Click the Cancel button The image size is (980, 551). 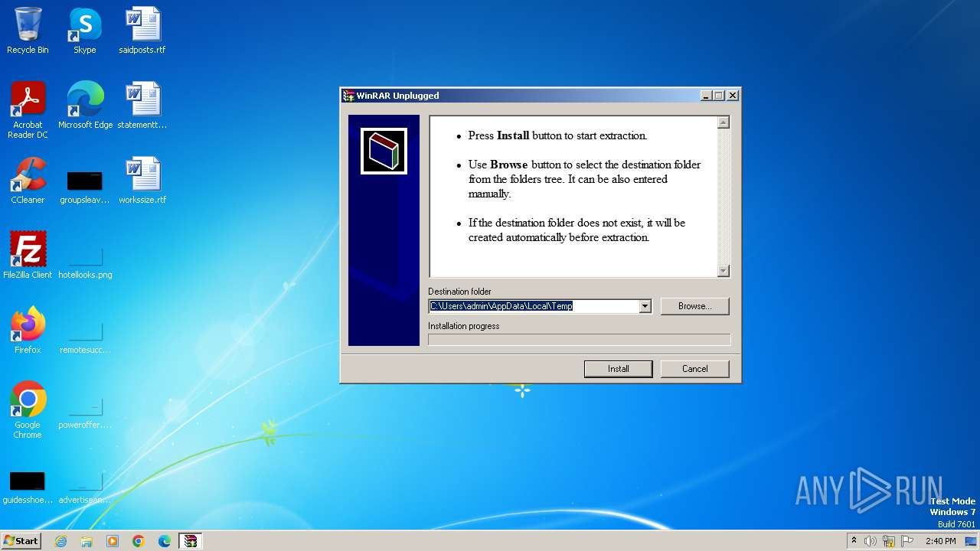click(x=695, y=369)
